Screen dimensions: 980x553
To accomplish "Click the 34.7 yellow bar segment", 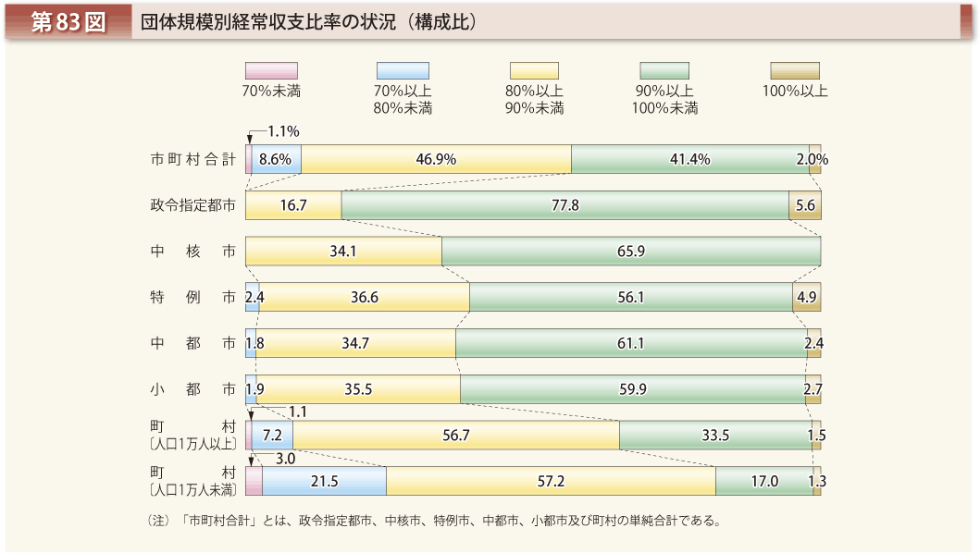I will click(355, 343).
